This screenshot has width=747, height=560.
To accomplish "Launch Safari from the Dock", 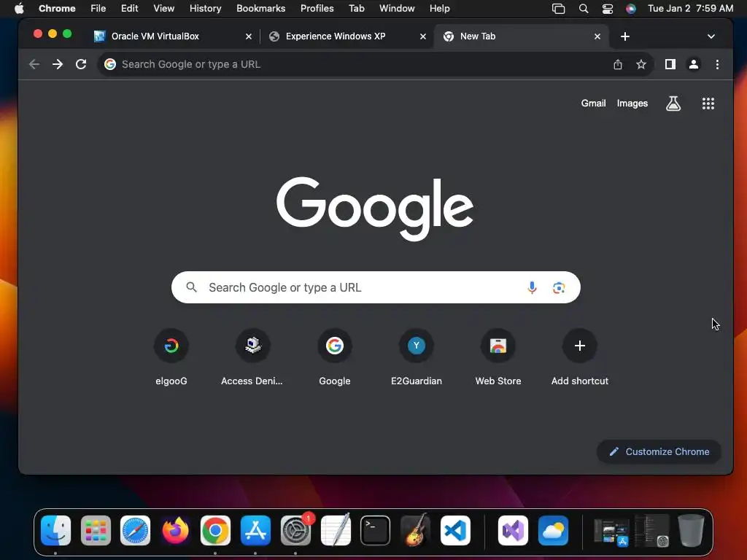I will [x=135, y=530].
